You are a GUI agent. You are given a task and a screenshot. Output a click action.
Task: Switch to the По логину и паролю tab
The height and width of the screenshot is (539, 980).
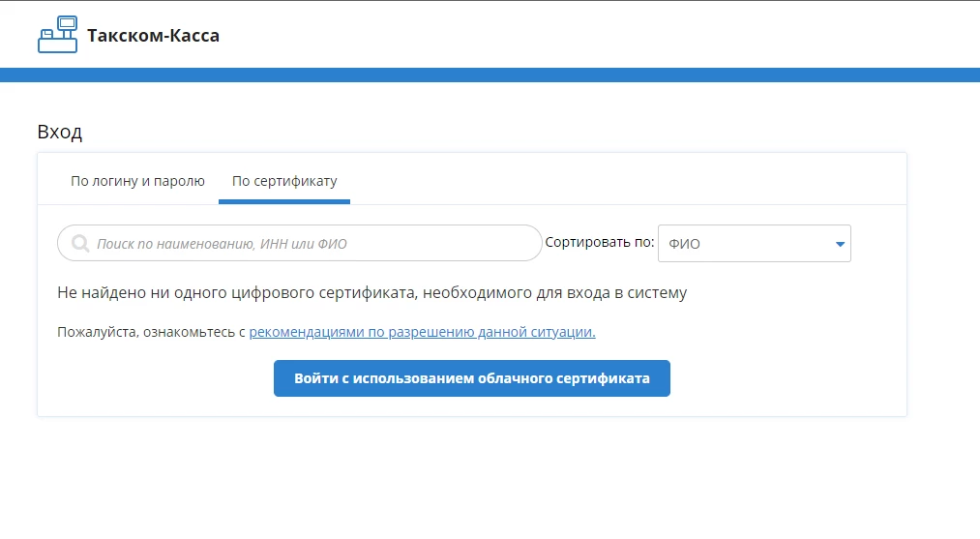point(137,181)
